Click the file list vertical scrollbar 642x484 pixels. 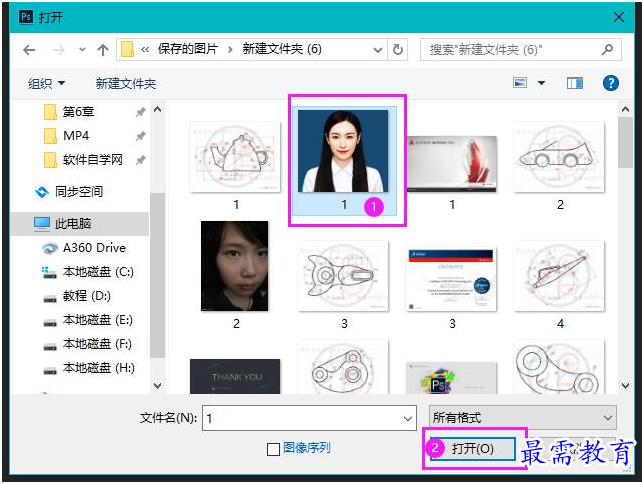pyautogui.click(x=625, y=247)
